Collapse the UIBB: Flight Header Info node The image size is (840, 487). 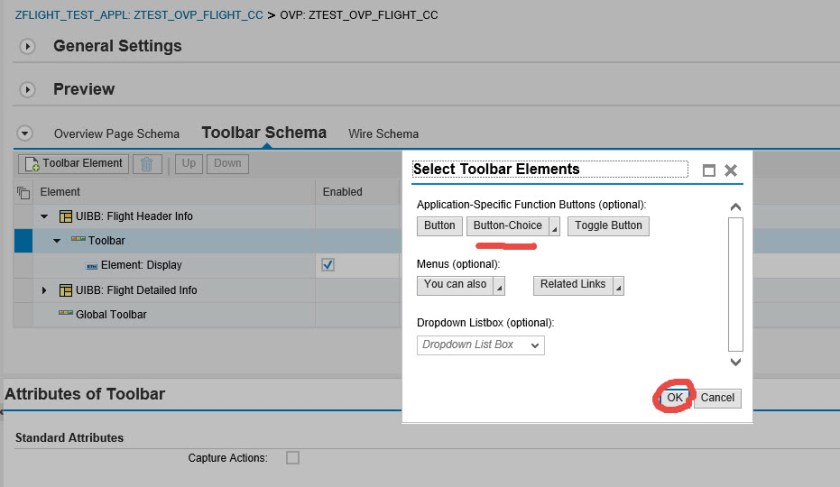point(44,216)
